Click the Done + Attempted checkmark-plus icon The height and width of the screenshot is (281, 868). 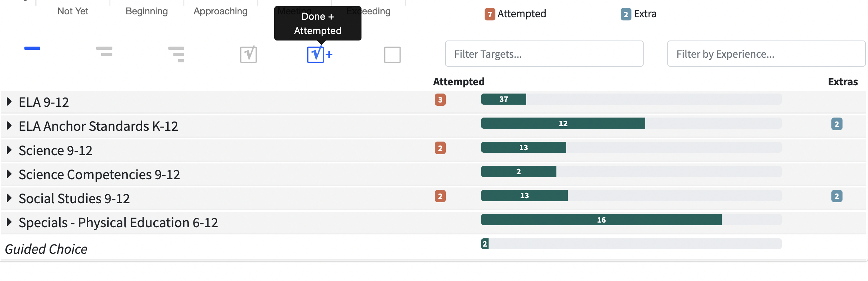click(x=319, y=54)
